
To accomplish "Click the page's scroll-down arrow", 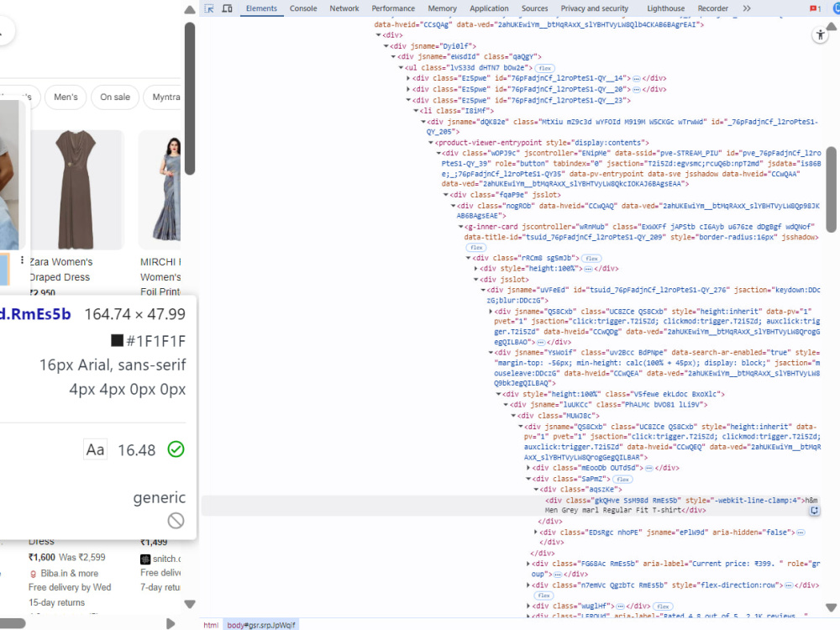I will click(x=190, y=604).
